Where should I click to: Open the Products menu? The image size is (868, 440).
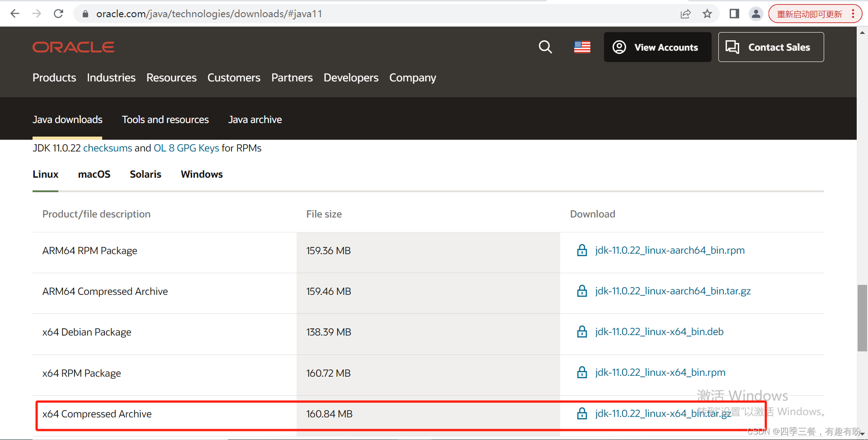coord(54,78)
